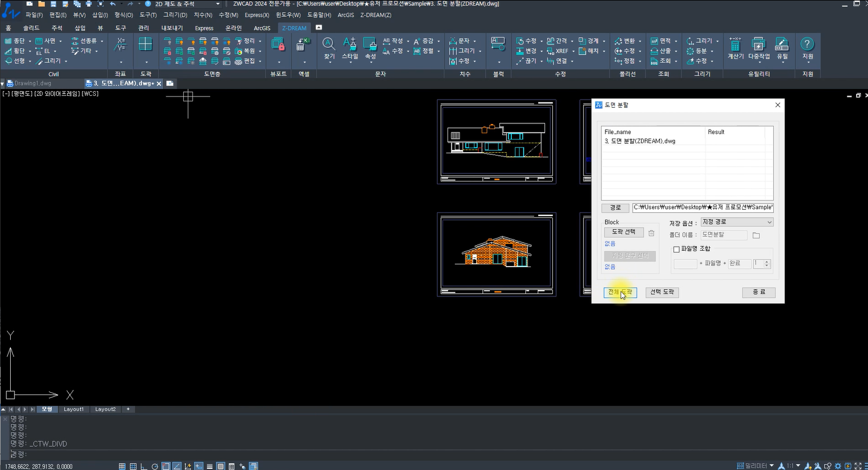Switch to the Drawing1.dwg document tab
This screenshot has width=868, height=470.
pyautogui.click(x=32, y=83)
